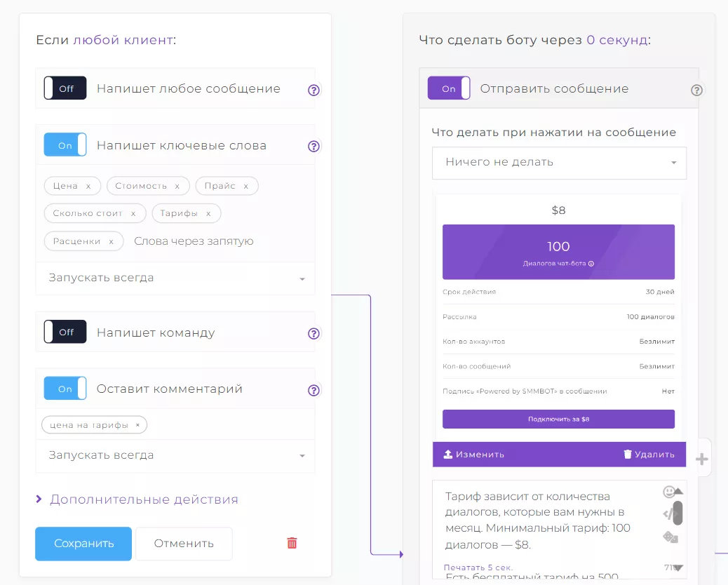The height and width of the screenshot is (585, 728).
Task: Open help for 'Оставит комментарий'
Action: 314,390
